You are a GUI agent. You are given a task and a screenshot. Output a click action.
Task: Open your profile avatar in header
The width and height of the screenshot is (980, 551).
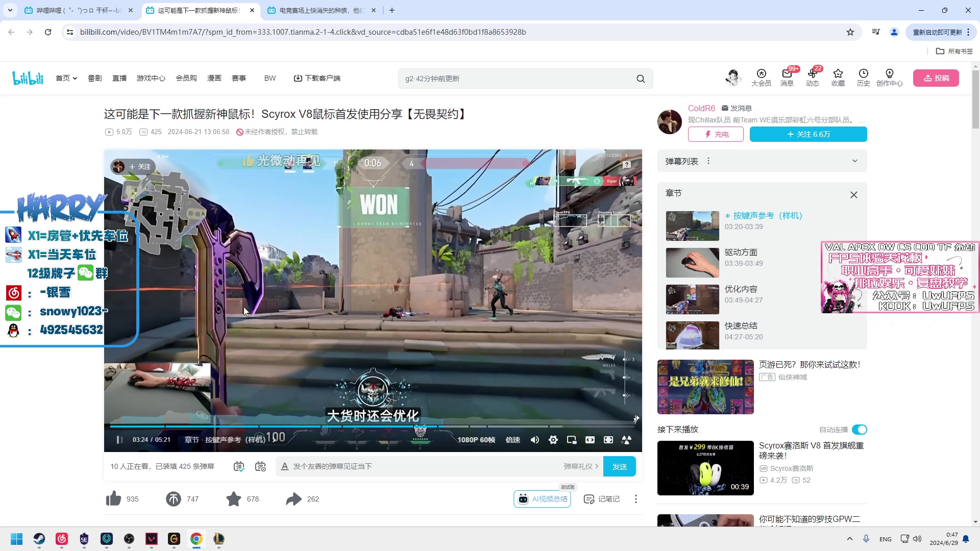click(x=733, y=78)
